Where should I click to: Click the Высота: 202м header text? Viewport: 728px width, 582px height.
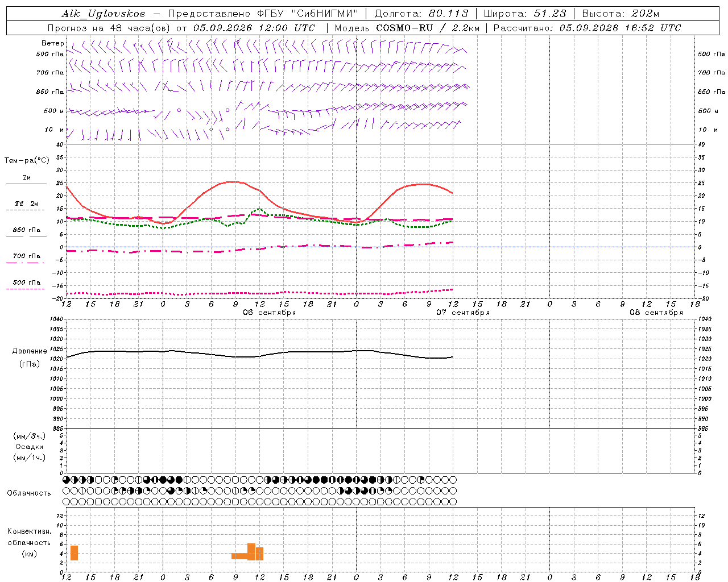pyautogui.click(x=621, y=14)
